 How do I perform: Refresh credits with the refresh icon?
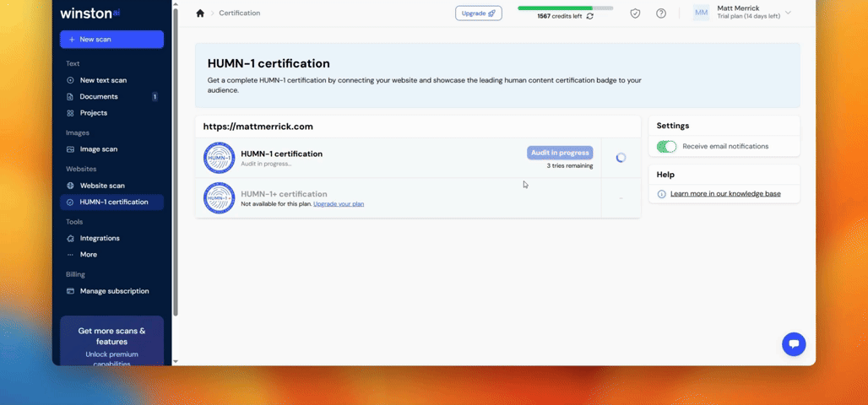coord(590,16)
